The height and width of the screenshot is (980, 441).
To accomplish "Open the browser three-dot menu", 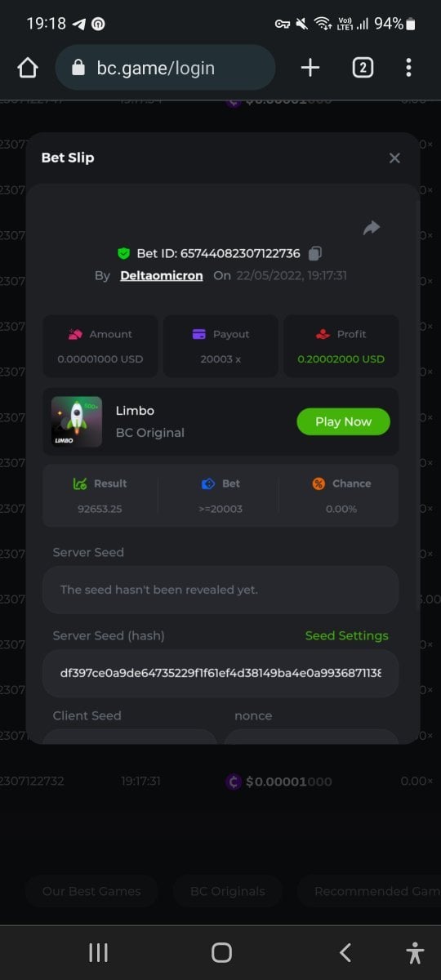I will pyautogui.click(x=408, y=68).
